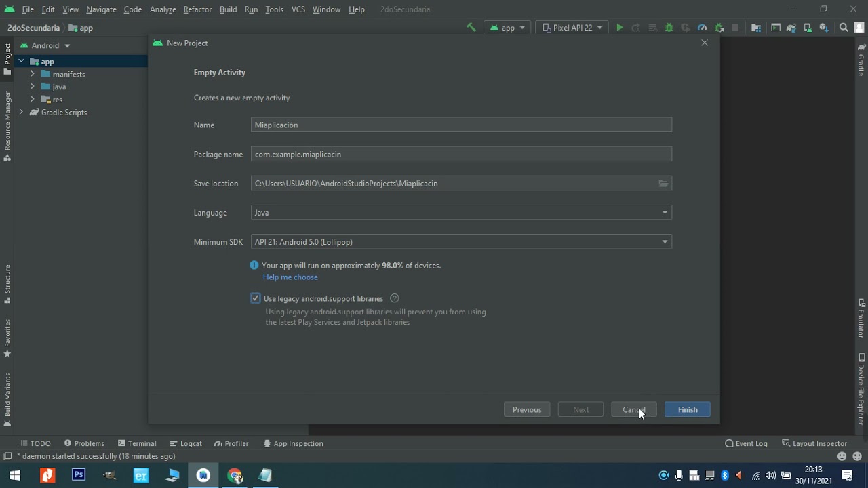
Task: Expand the res folder
Action: [x=33, y=100]
